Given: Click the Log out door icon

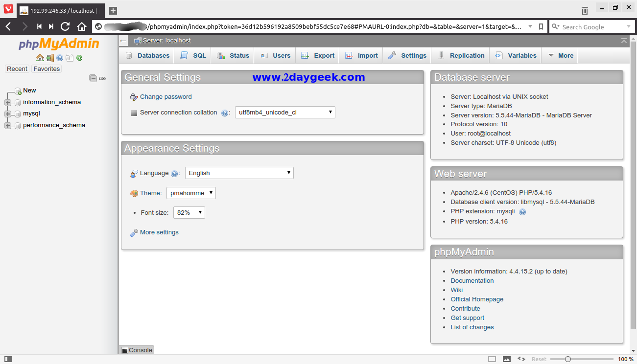Looking at the screenshot, I should [x=50, y=58].
